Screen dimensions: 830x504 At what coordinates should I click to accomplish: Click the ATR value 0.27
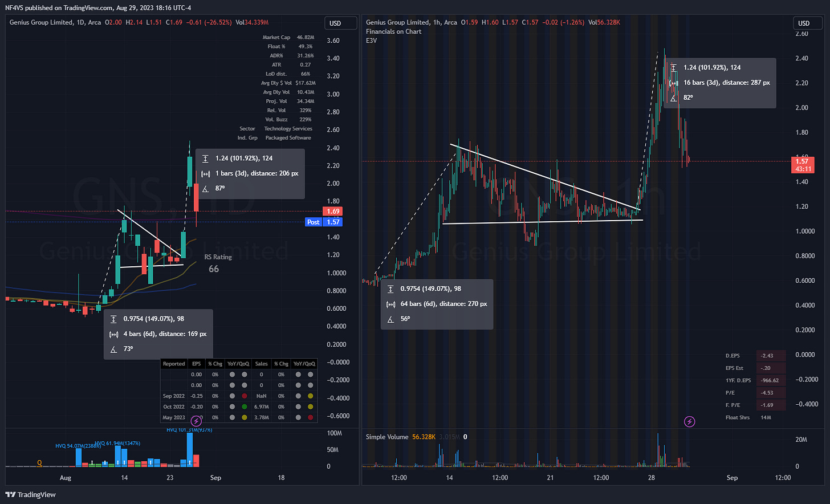point(306,64)
